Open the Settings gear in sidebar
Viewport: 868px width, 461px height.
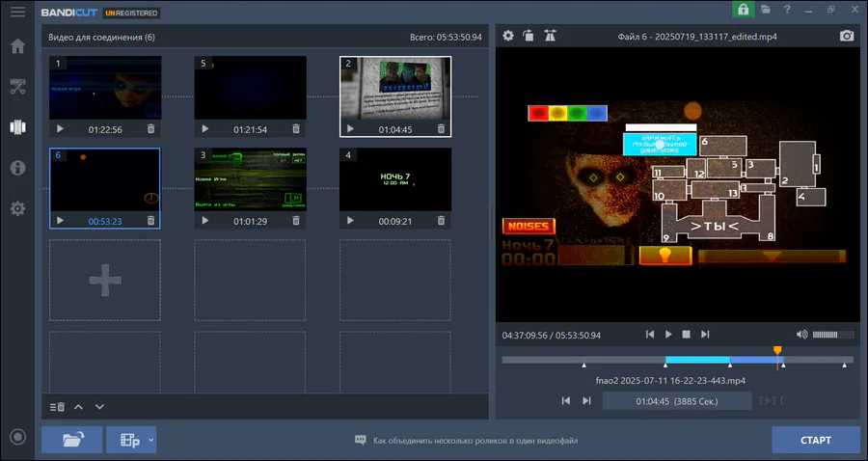tap(17, 208)
